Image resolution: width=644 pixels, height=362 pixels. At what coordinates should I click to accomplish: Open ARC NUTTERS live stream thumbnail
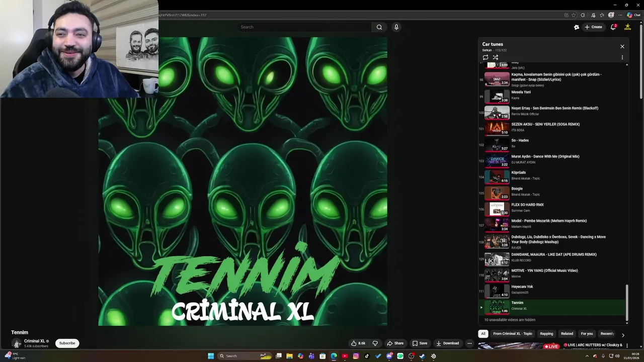[x=519, y=346]
